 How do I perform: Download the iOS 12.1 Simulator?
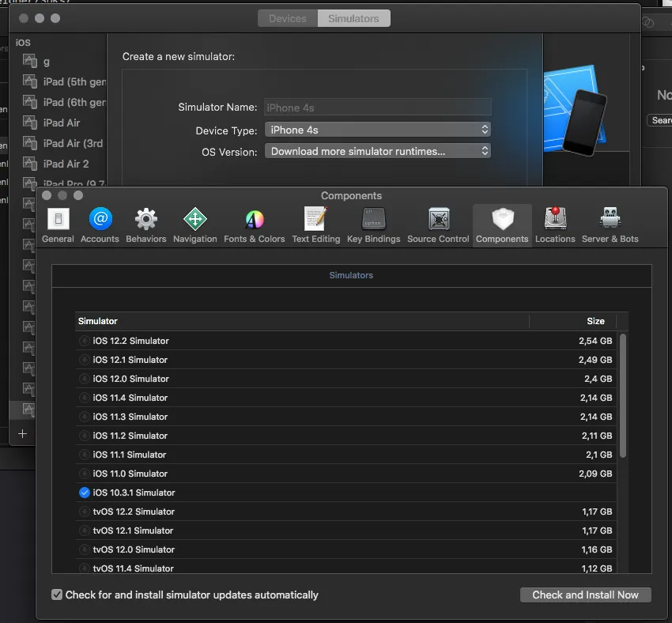(84, 360)
